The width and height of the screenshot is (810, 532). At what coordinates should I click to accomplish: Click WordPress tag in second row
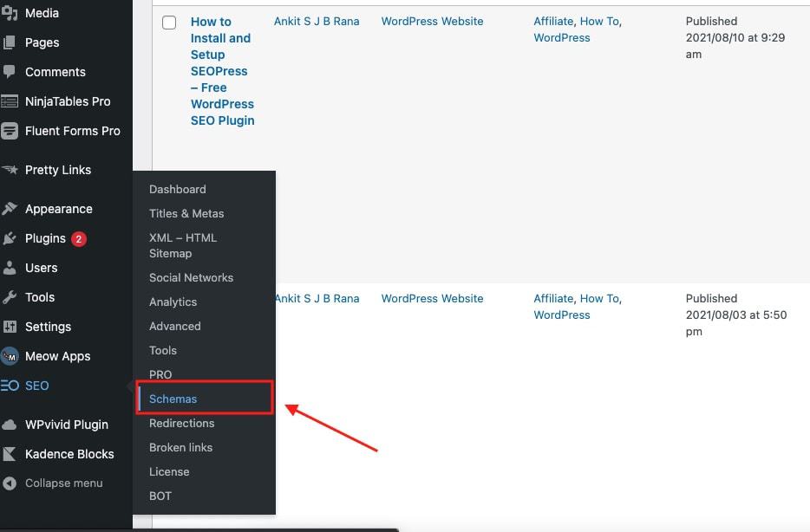tap(561, 315)
